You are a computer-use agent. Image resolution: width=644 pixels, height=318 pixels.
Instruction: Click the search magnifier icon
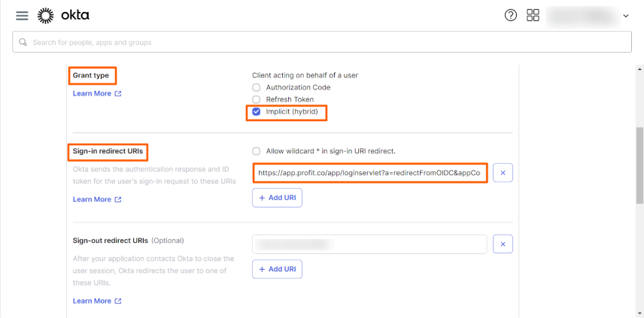tap(23, 42)
